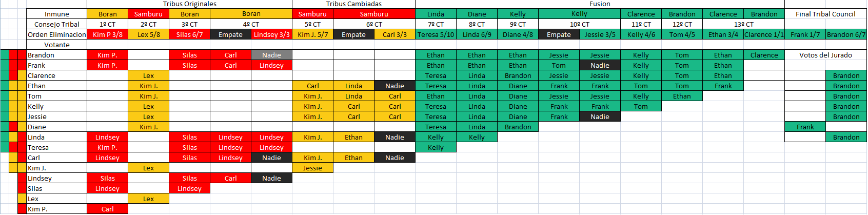Click the Tribus Cambiadas header cell
Screen dimensions: 868x215
point(354,4)
